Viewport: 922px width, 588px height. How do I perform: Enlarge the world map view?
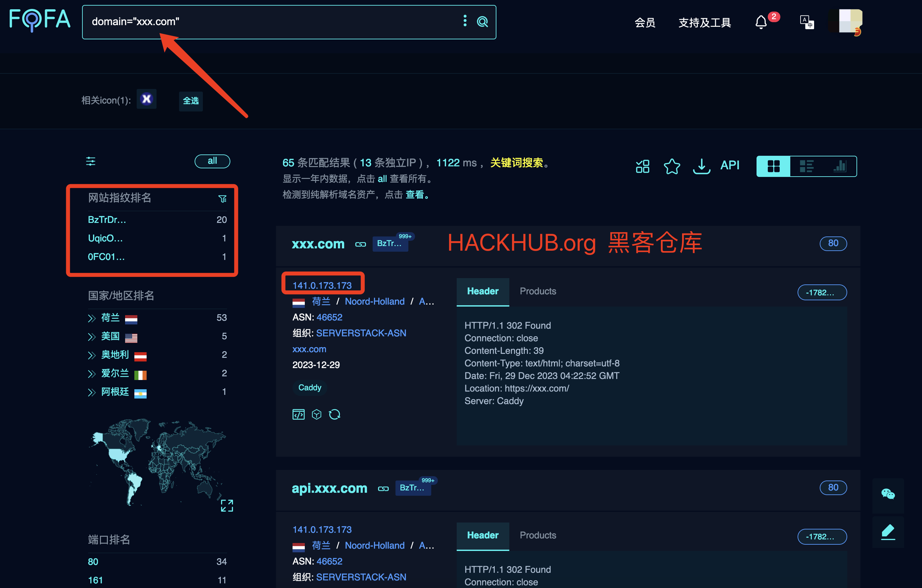tap(227, 505)
